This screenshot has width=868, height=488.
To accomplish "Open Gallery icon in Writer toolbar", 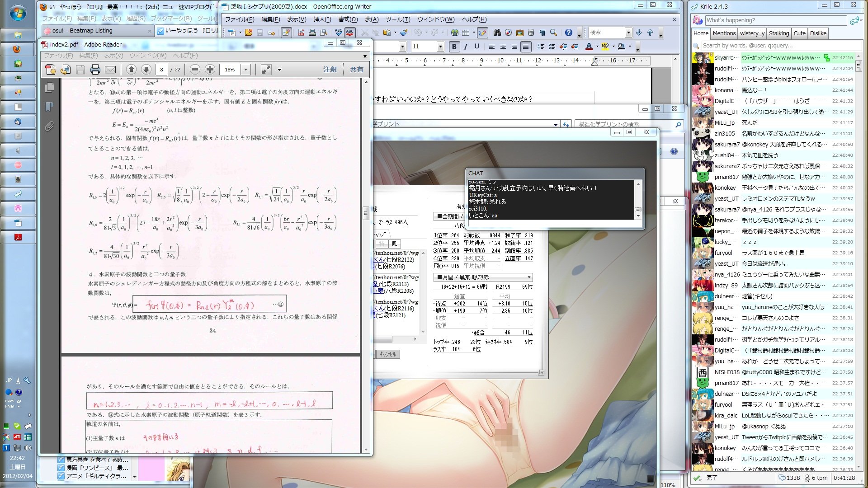I will pyautogui.click(x=519, y=33).
